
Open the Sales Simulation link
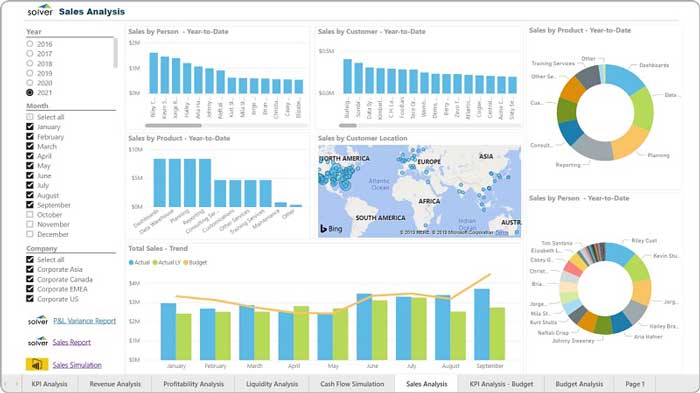click(x=77, y=365)
